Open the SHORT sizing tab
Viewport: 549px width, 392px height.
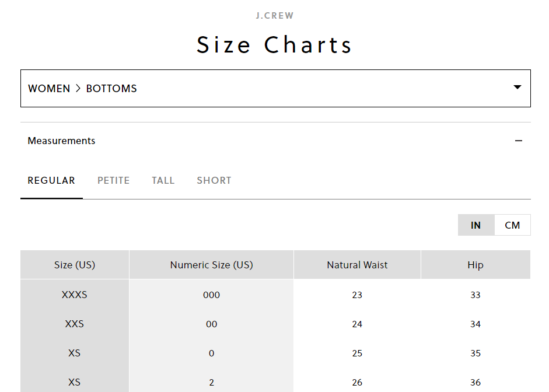point(214,180)
